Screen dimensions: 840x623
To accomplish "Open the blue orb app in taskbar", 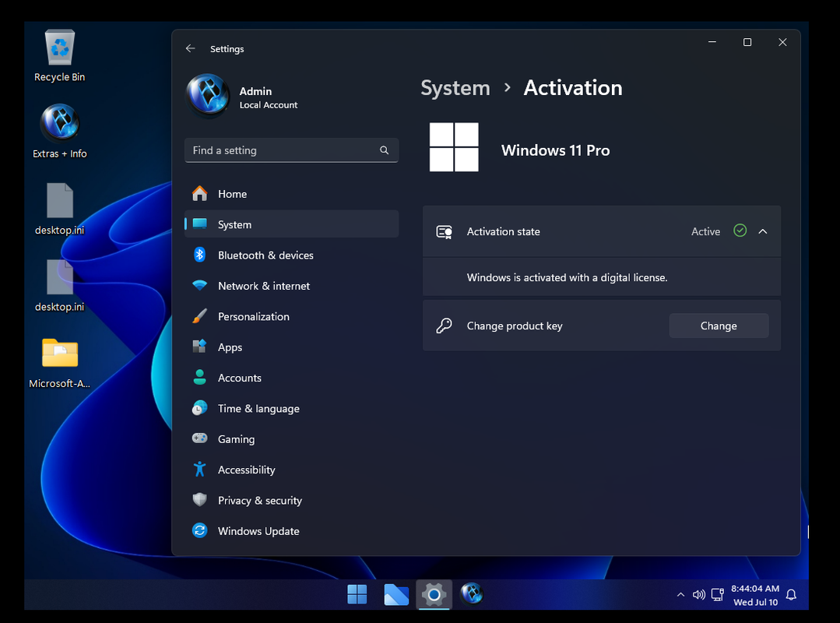I will pos(472,594).
